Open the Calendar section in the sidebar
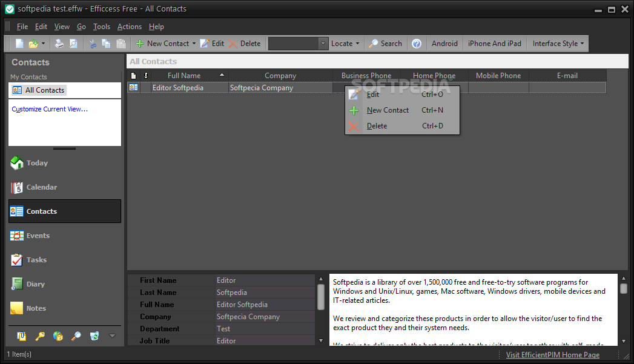634x364 pixels. (65, 187)
